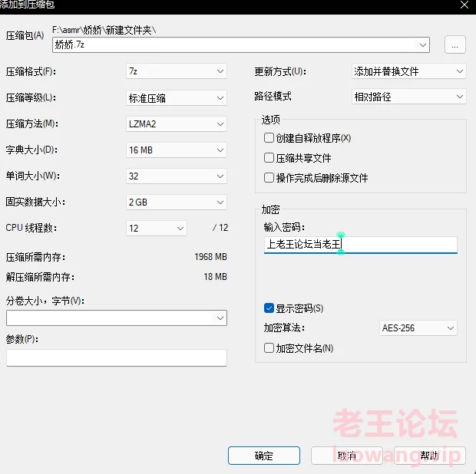Click the 压缩所需内存 value 1968 MB
Viewport: 476px width, 474px height.
click(x=210, y=257)
